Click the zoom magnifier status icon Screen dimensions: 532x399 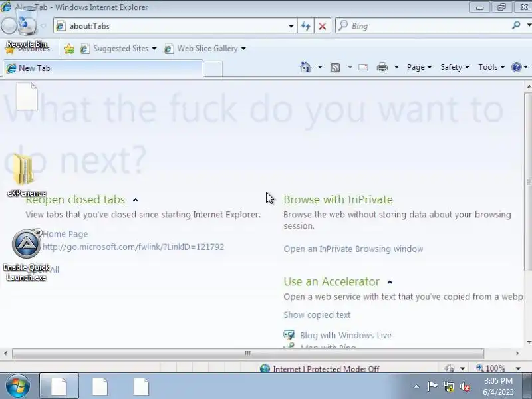(x=479, y=368)
